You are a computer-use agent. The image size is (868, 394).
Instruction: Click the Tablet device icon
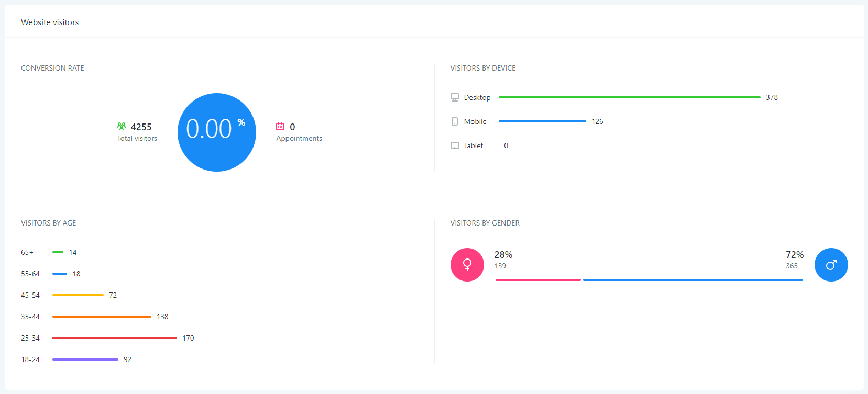[455, 145]
